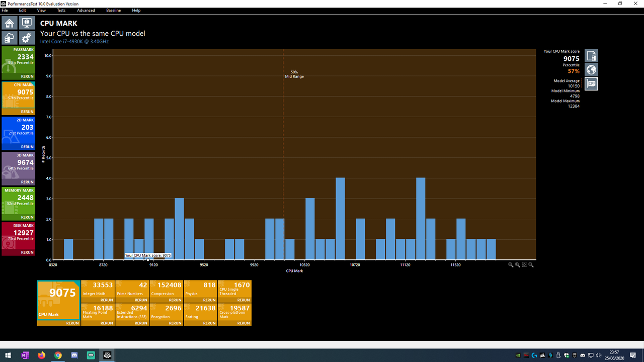
Task: Open the Advanced menu
Action: tap(86, 10)
